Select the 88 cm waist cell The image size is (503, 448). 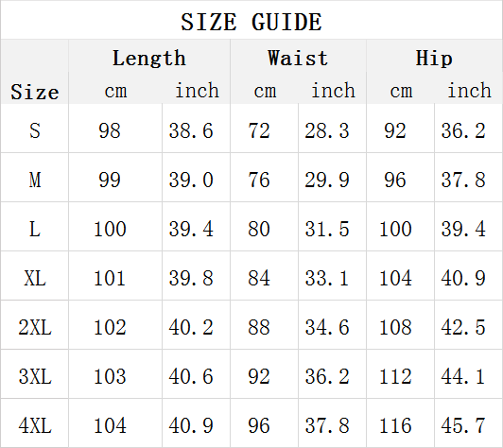(258, 327)
